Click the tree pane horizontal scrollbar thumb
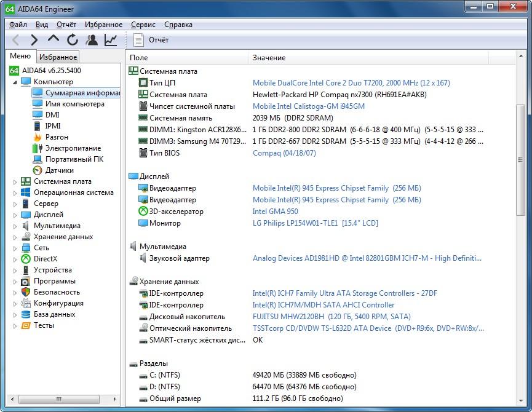This screenshot has height=412, width=532. (x=59, y=399)
